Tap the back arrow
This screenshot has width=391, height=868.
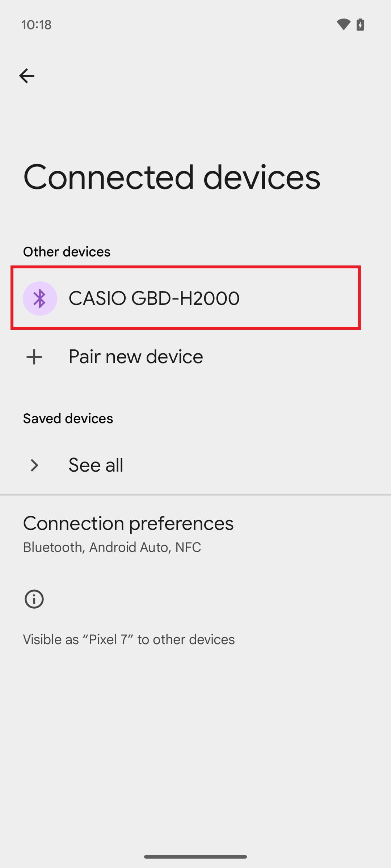[27, 76]
